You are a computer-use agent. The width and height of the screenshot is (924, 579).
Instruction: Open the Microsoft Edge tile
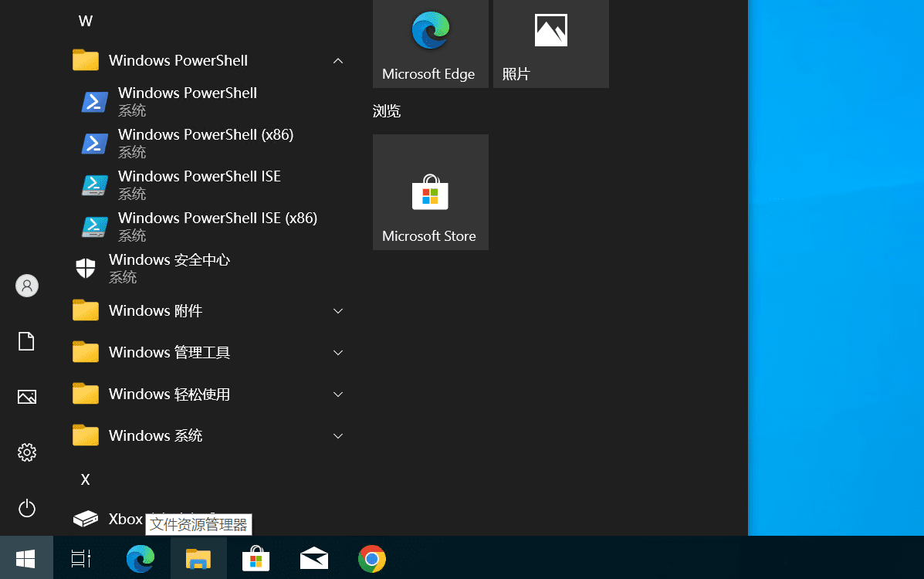(429, 39)
